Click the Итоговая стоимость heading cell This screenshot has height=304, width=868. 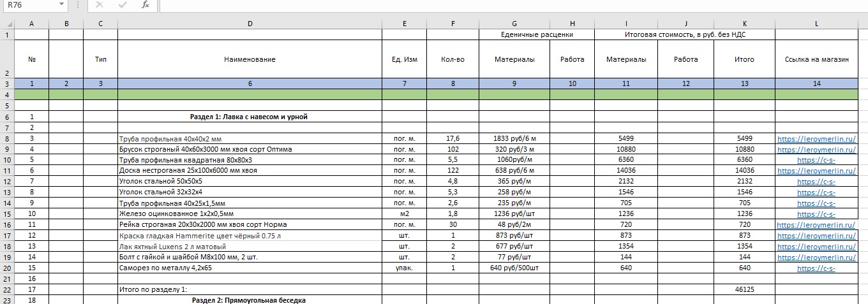click(685, 34)
